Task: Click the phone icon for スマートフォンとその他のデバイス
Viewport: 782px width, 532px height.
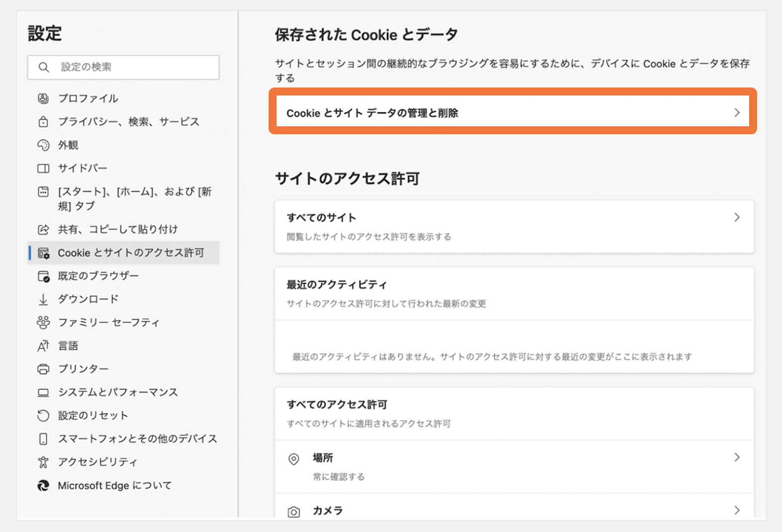Action: (x=43, y=439)
